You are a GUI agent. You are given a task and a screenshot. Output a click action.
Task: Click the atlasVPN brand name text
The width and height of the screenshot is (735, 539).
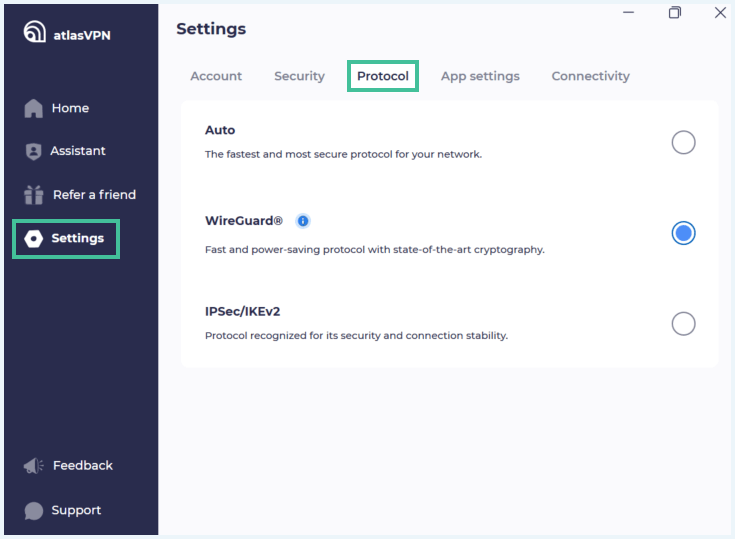[82, 35]
